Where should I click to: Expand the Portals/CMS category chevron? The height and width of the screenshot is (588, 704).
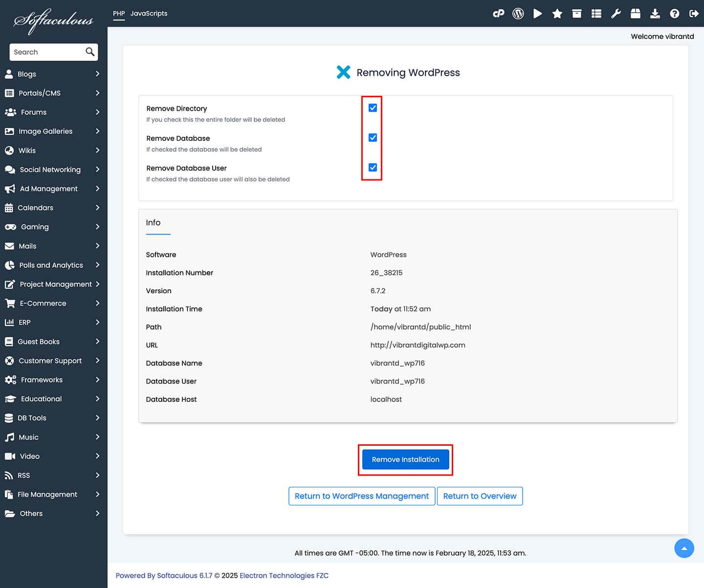[x=98, y=93]
